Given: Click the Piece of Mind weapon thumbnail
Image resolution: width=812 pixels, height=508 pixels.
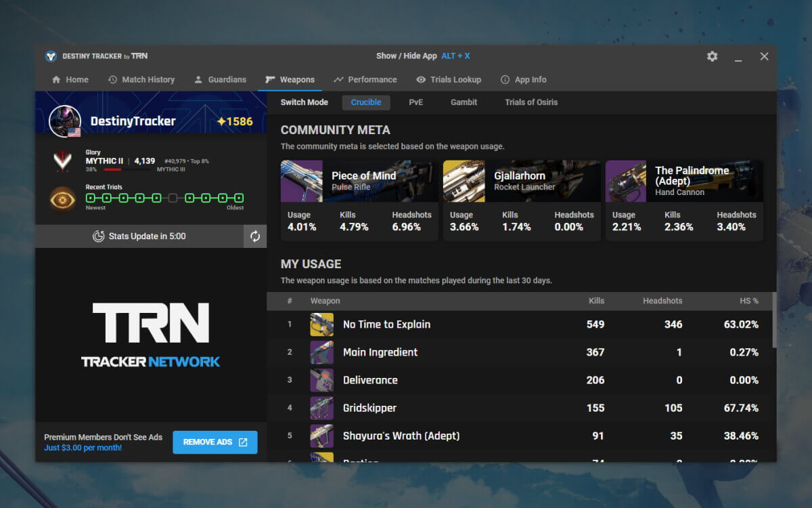Looking at the screenshot, I should tap(301, 181).
